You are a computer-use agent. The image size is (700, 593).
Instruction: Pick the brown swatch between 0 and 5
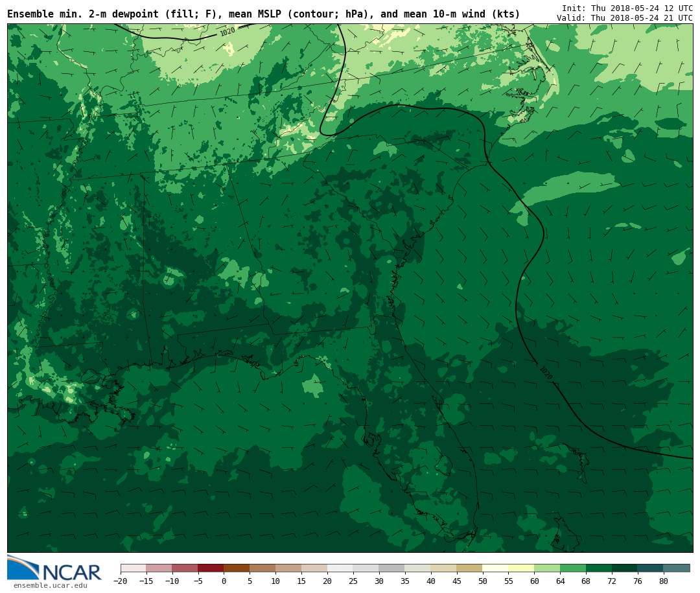(x=237, y=568)
